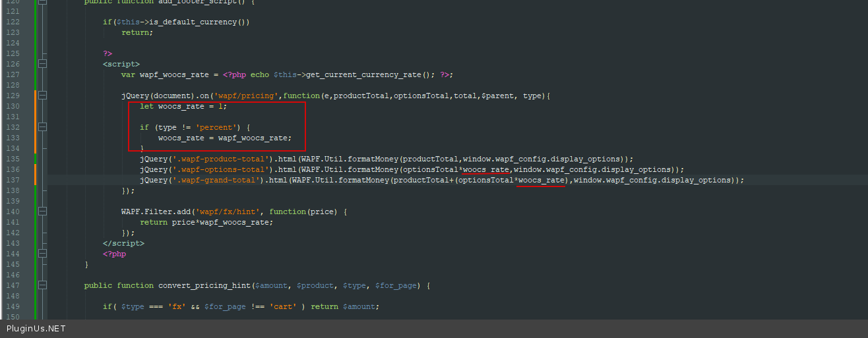This screenshot has width=868, height=338.
Task: Collapse the fold marker at line 129
Action: tap(43, 96)
